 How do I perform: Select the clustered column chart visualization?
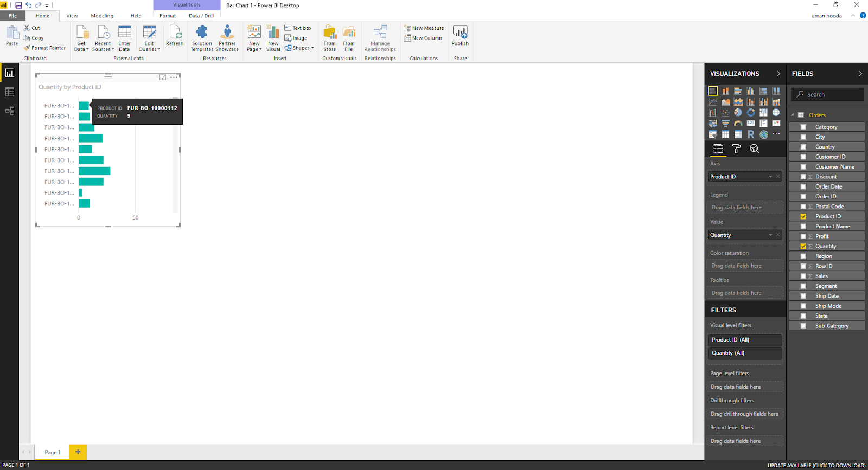[x=751, y=91]
